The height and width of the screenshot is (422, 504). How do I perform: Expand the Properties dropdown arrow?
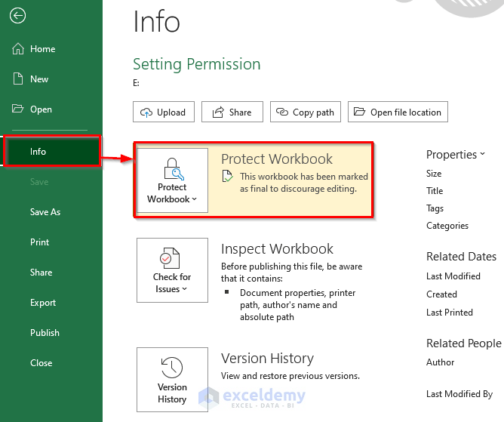coord(482,155)
